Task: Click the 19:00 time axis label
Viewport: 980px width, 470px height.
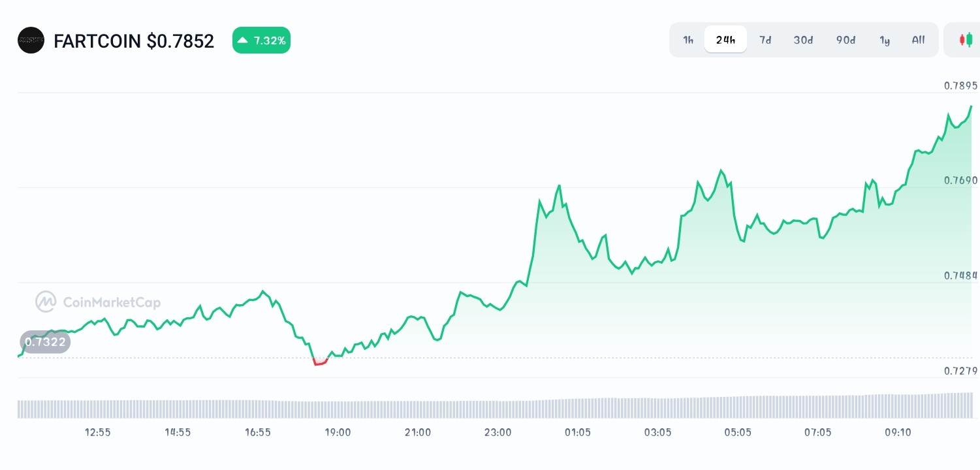Action: pyautogui.click(x=338, y=432)
